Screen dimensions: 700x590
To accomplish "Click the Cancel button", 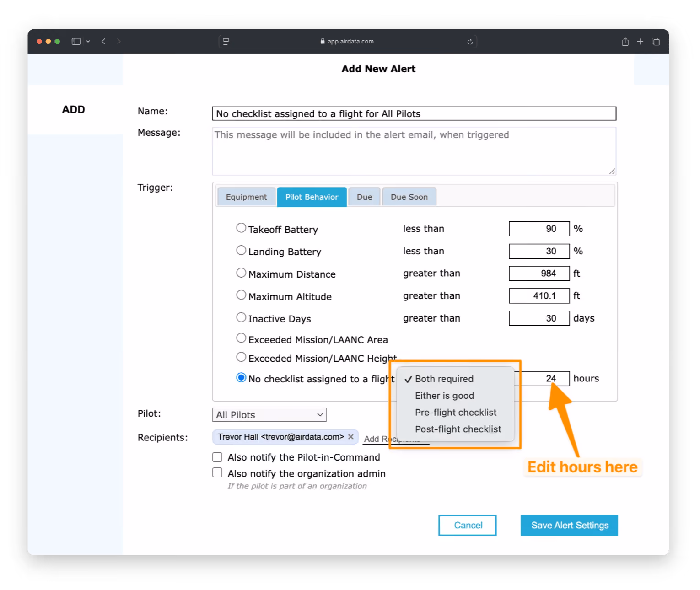I will click(x=468, y=525).
